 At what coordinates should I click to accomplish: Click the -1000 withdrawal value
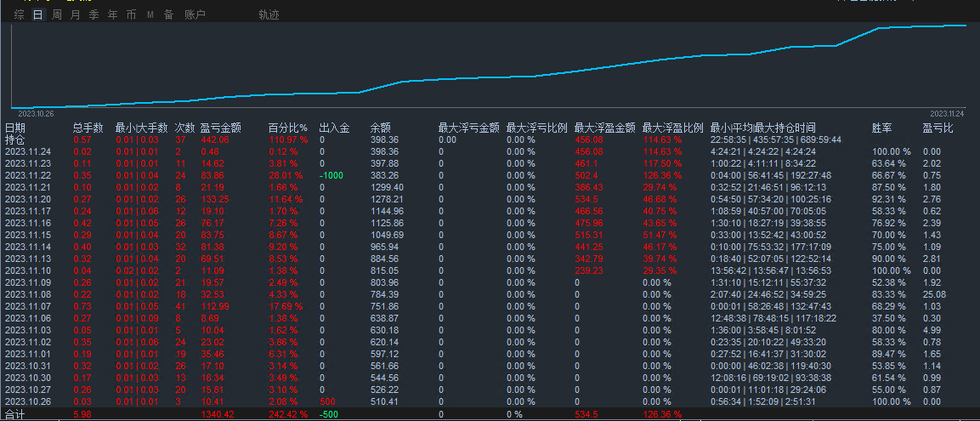pos(331,175)
